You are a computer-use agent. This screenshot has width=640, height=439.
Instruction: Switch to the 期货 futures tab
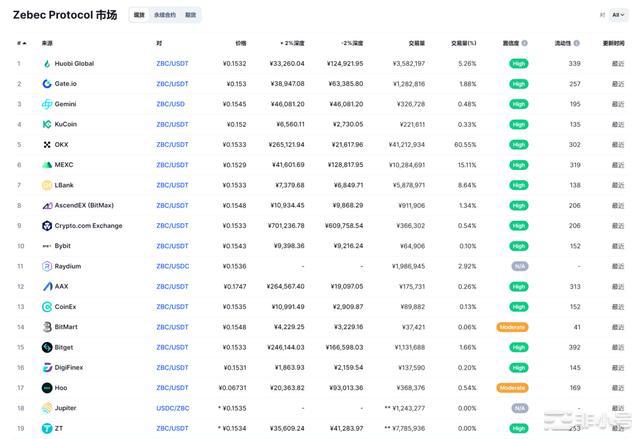[x=190, y=15]
